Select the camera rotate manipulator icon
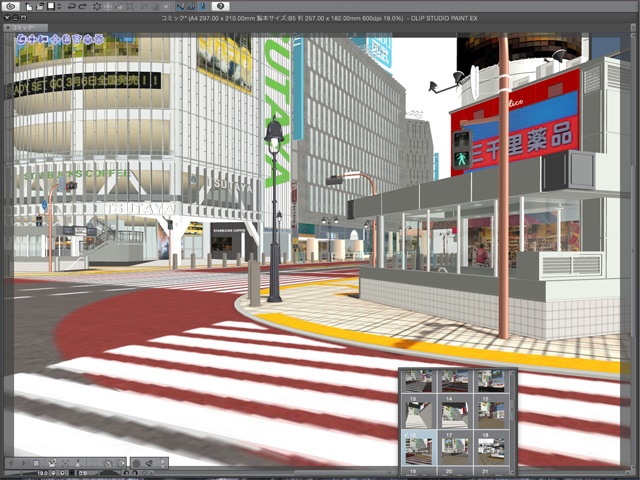 coord(21,39)
